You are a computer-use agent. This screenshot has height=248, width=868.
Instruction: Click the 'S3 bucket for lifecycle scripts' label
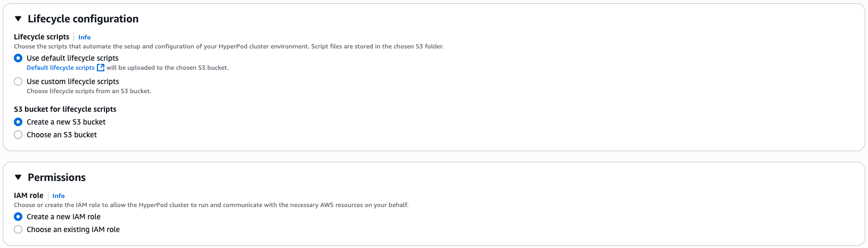point(65,109)
